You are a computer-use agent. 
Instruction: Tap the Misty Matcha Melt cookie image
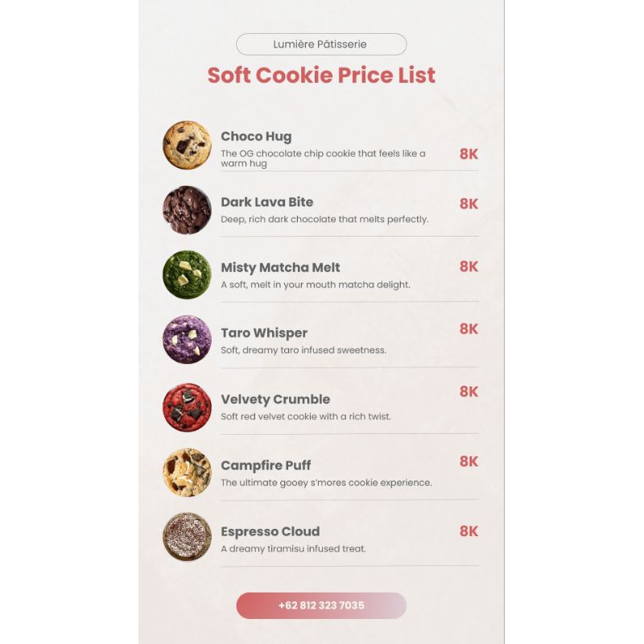(187, 275)
